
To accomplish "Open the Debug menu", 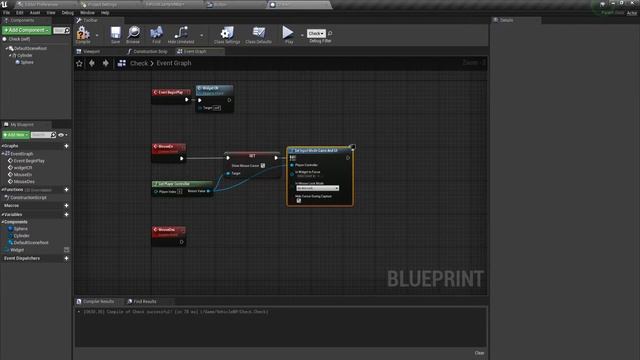I will (68, 13).
